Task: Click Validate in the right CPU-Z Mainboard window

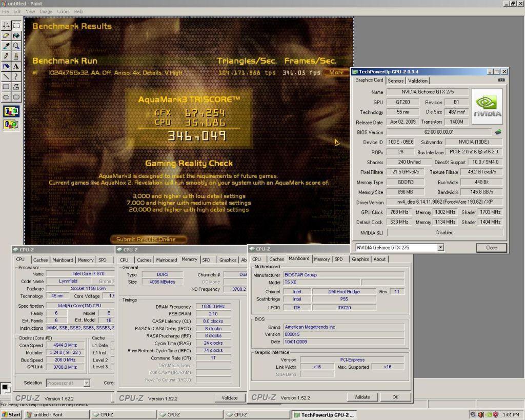Action: tap(362, 397)
